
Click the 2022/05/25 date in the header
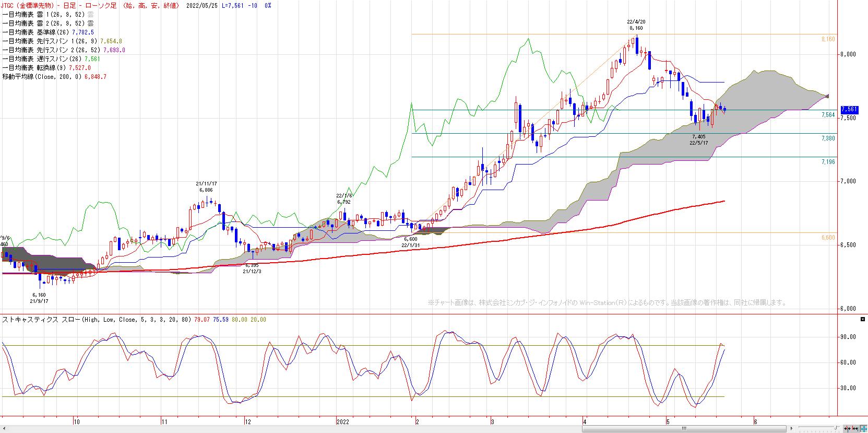[203, 5]
